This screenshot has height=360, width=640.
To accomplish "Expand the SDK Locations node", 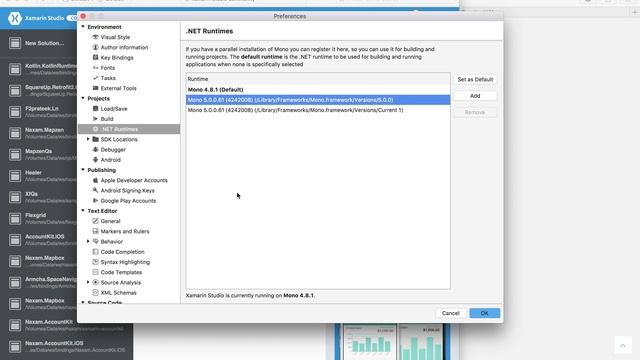I will click(x=88, y=139).
